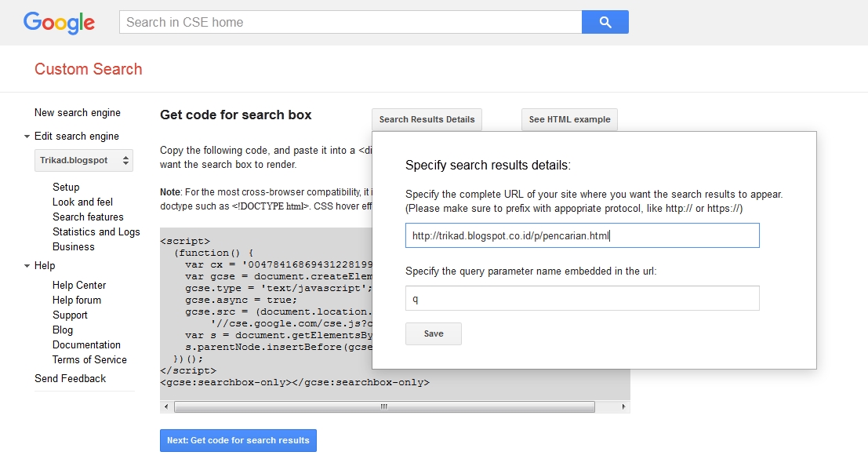Viewport: 868px width, 459px height.
Task: Open Statistics and Logs section
Action: (96, 231)
